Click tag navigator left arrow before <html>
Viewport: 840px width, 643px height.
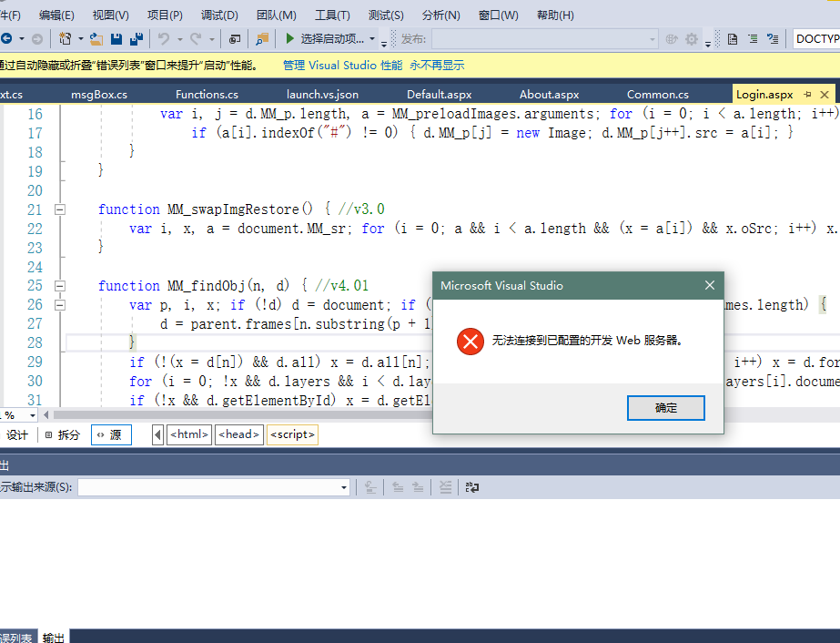click(157, 434)
